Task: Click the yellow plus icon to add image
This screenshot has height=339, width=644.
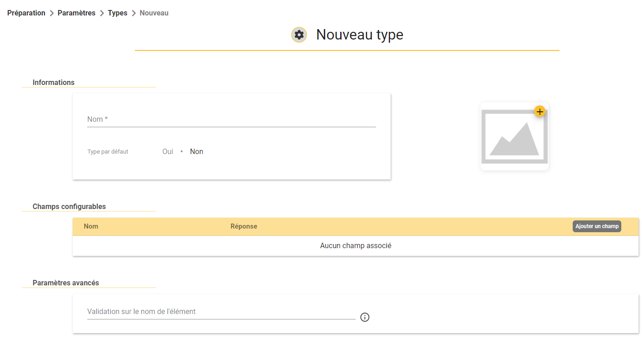Action: point(540,111)
